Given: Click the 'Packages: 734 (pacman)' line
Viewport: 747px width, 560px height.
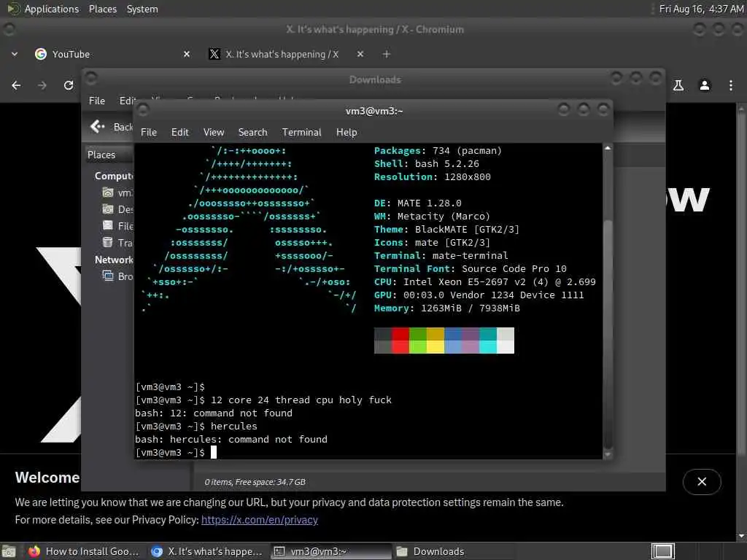Looking at the screenshot, I should coord(438,150).
